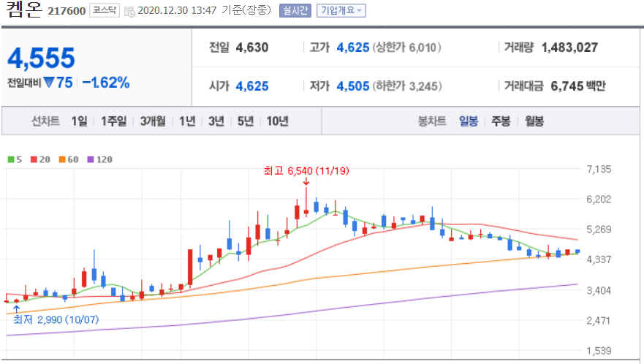The height and width of the screenshot is (364, 644).
Task: Click the 봉차트 label
Action: pos(432,121)
